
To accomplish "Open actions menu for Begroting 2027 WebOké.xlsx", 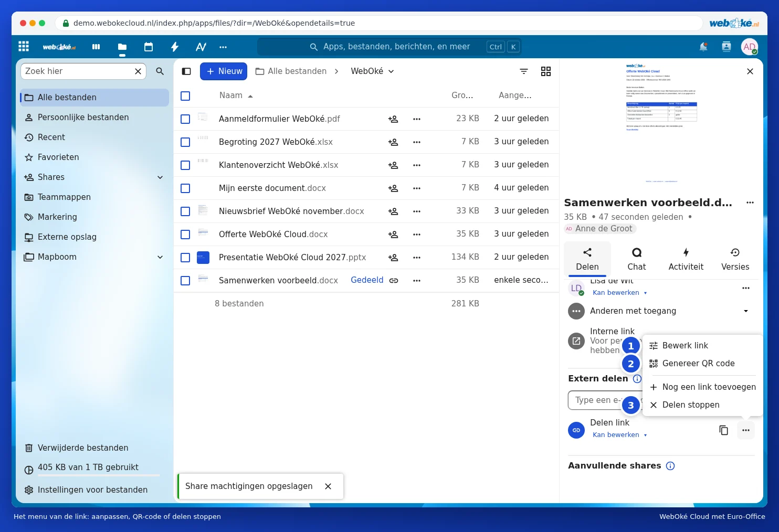I will (x=417, y=142).
